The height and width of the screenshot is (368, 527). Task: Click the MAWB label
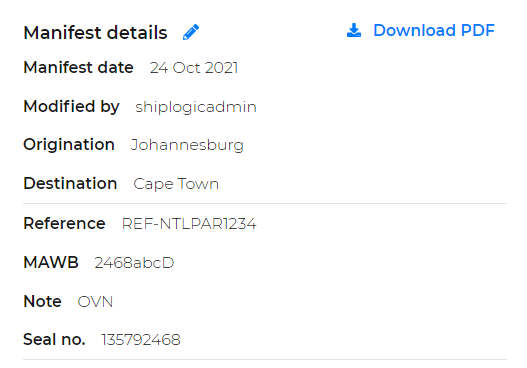click(x=51, y=262)
